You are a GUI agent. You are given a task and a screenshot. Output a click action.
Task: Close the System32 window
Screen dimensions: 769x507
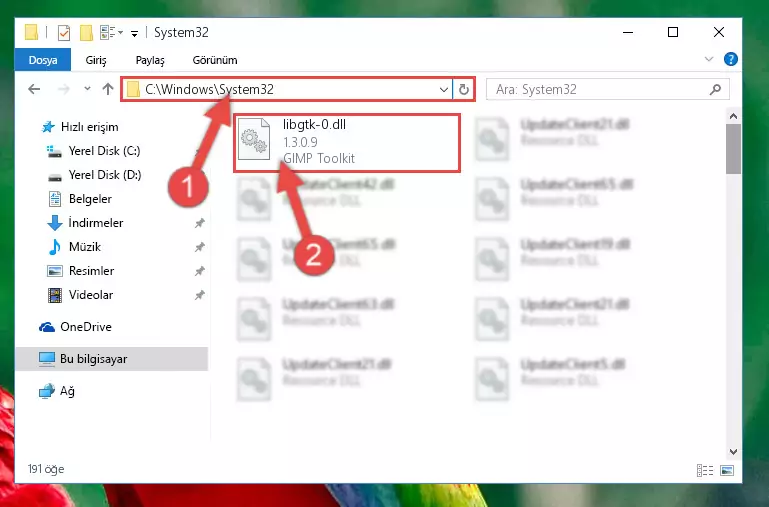click(x=718, y=32)
